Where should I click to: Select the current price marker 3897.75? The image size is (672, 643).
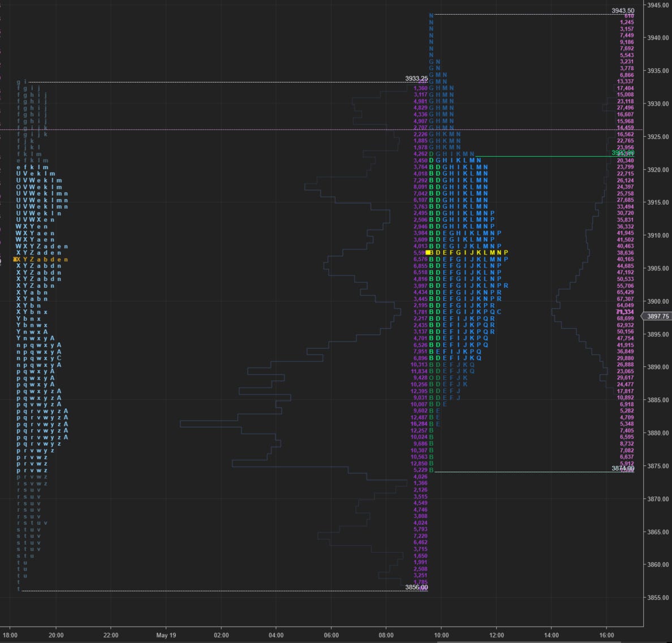656,316
